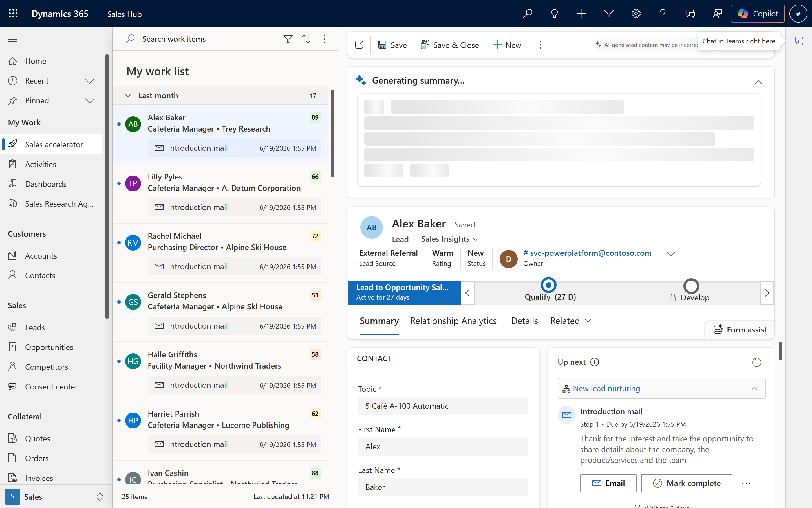Open Rachel Michael work item
Screen dimensions: 812x508
[x=220, y=253]
